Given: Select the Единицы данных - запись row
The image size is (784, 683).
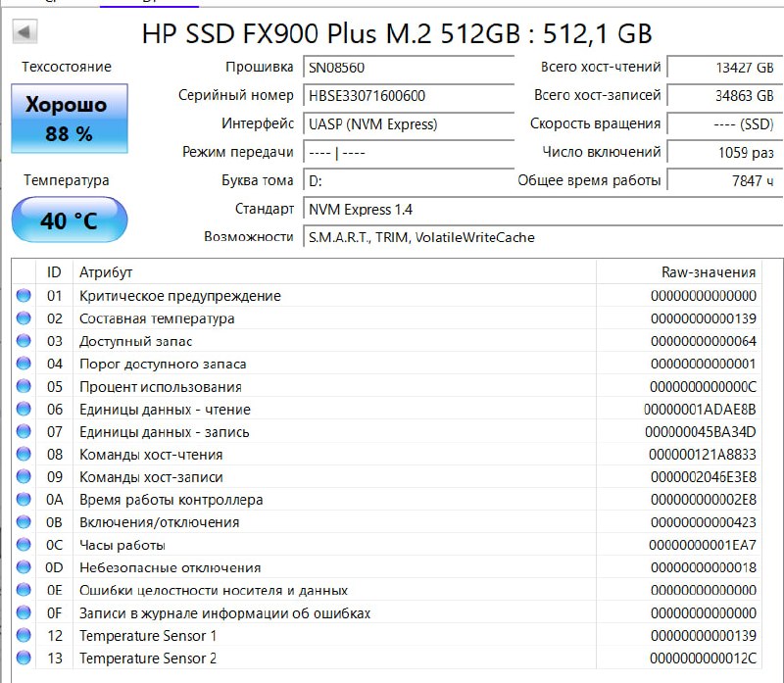Looking at the screenshot, I should pyautogui.click(x=164, y=432).
